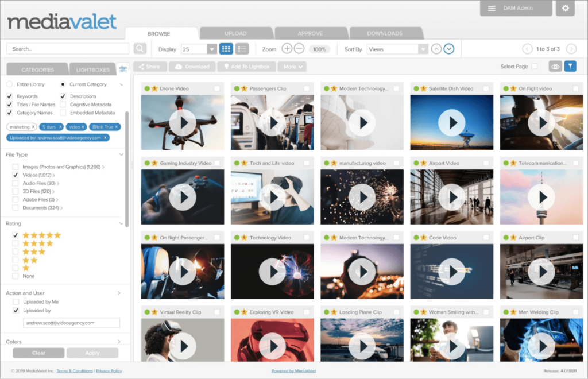Click the Uploaded by email field
Image resolution: width=588 pixels, height=379 pixels.
[x=71, y=323]
